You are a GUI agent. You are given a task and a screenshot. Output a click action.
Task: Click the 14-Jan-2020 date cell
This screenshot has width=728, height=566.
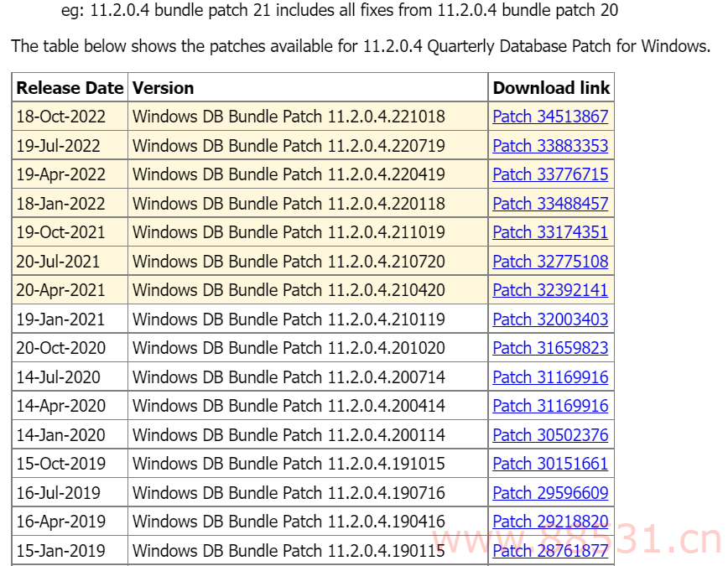70,435
